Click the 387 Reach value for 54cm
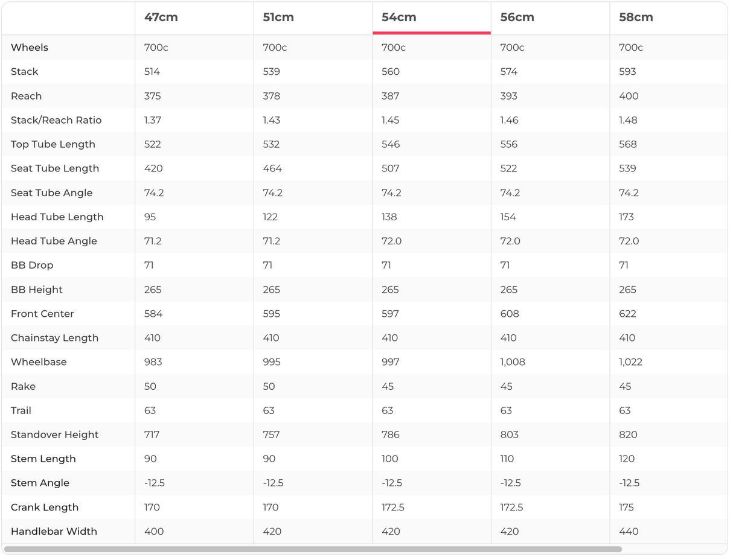Screen dimensions: 733x560 point(391,96)
